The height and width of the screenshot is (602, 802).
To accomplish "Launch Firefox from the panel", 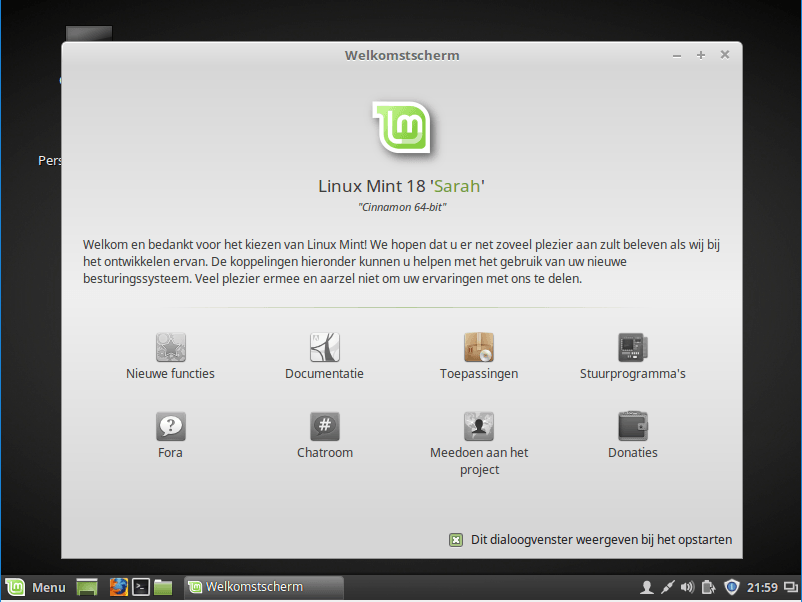I will click(119, 587).
